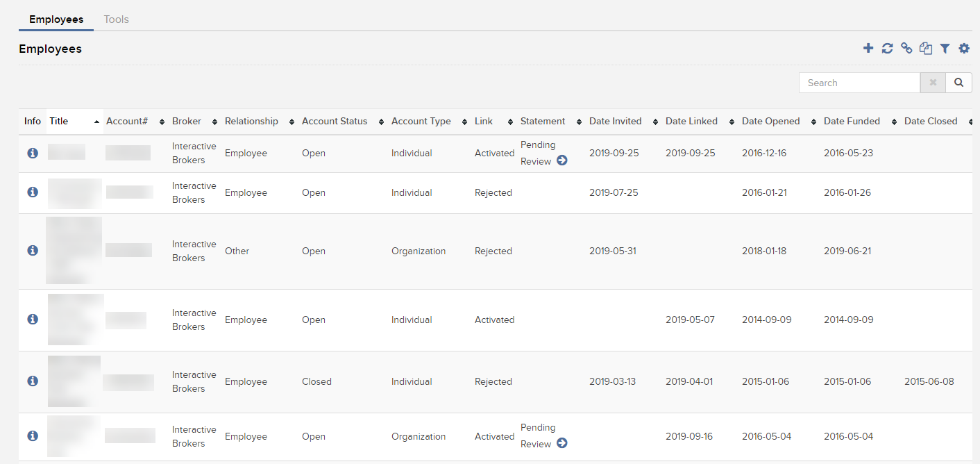This screenshot has height=464, width=980.
Task: Click the link chain icon in toolbar
Action: coord(906,48)
